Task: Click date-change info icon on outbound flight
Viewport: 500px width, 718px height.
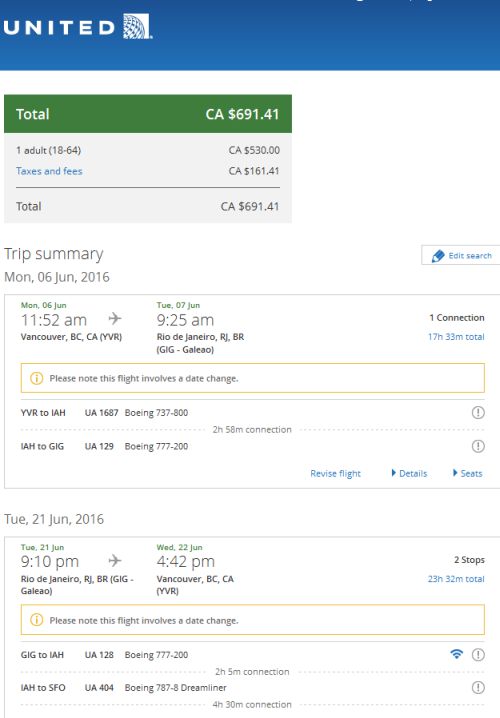Action: [36, 378]
